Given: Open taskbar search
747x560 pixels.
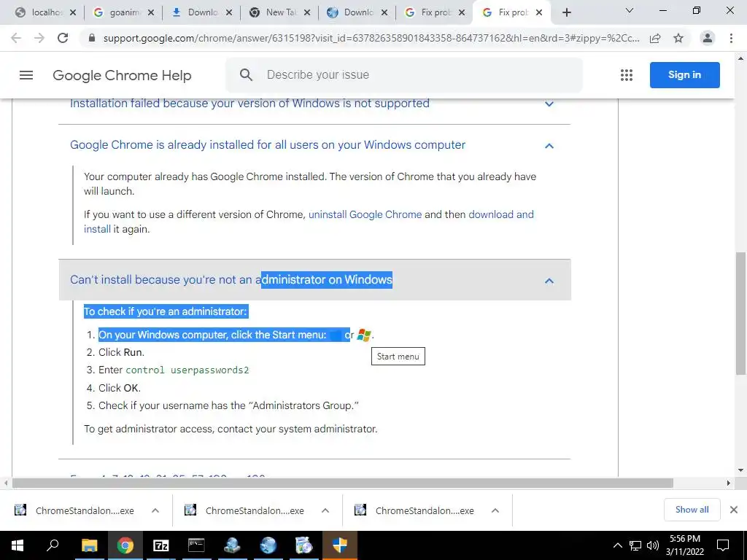Looking at the screenshot, I should (53, 545).
